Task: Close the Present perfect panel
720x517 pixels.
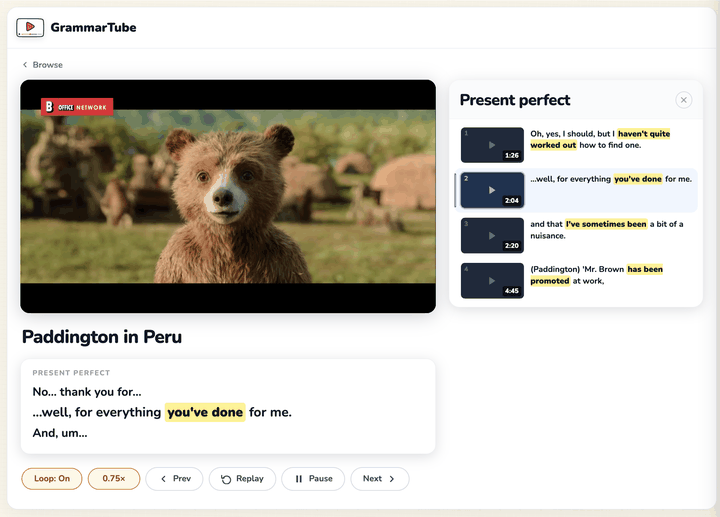Action: point(684,100)
